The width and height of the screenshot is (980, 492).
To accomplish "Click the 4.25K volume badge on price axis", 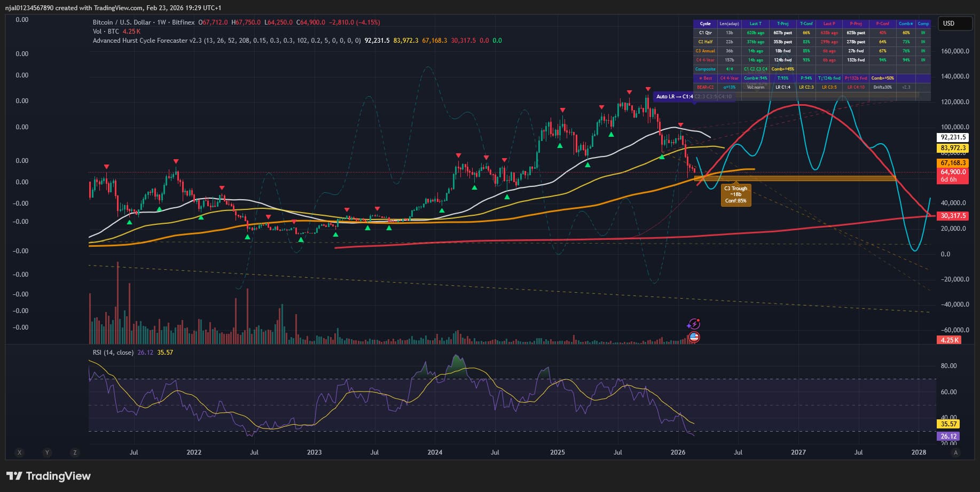I will (x=950, y=340).
